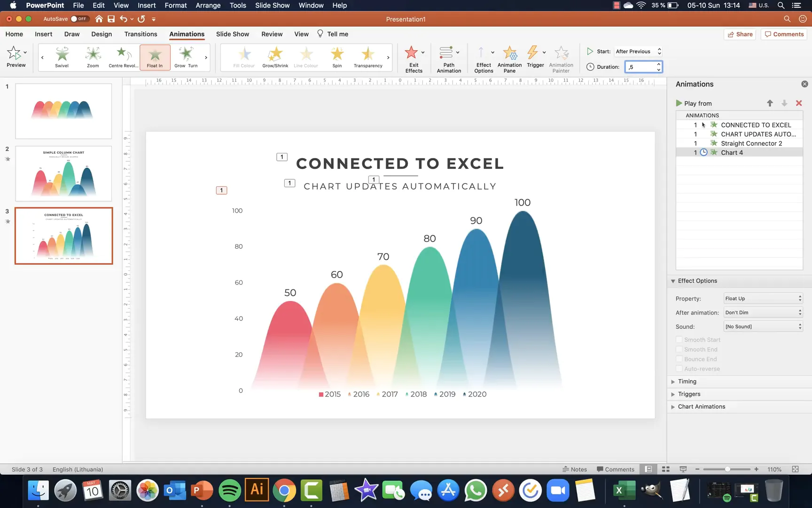This screenshot has height=508, width=812.
Task: Open the Slide Show menu in the menu bar
Action: click(272, 5)
